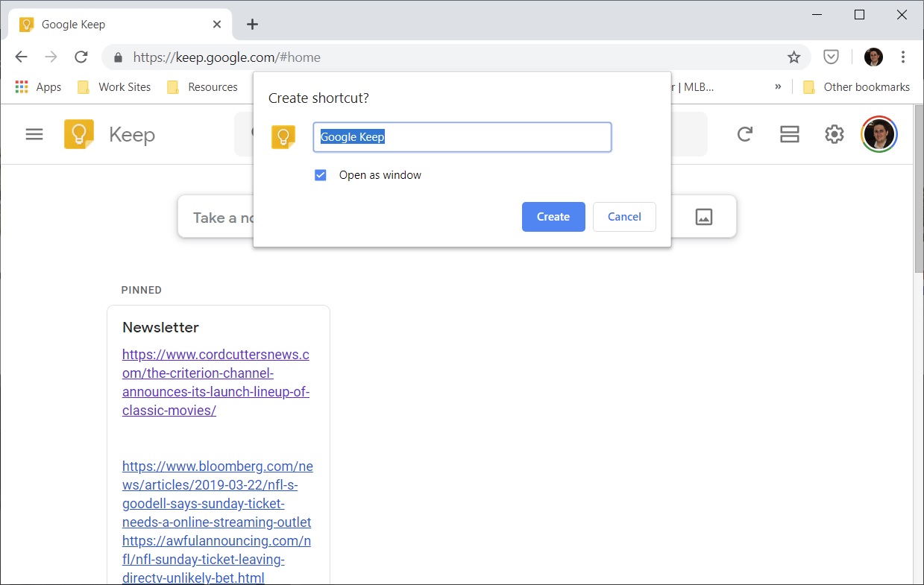924x585 pixels.
Task: Click the address bar URL keep.google.com
Action: 227,57
